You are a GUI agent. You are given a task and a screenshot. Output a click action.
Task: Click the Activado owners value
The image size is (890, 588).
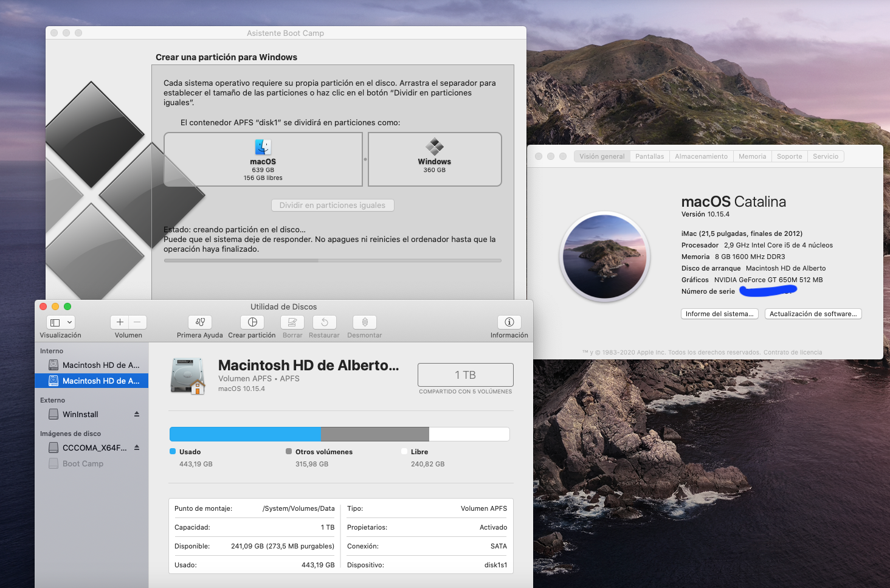pos(493,527)
